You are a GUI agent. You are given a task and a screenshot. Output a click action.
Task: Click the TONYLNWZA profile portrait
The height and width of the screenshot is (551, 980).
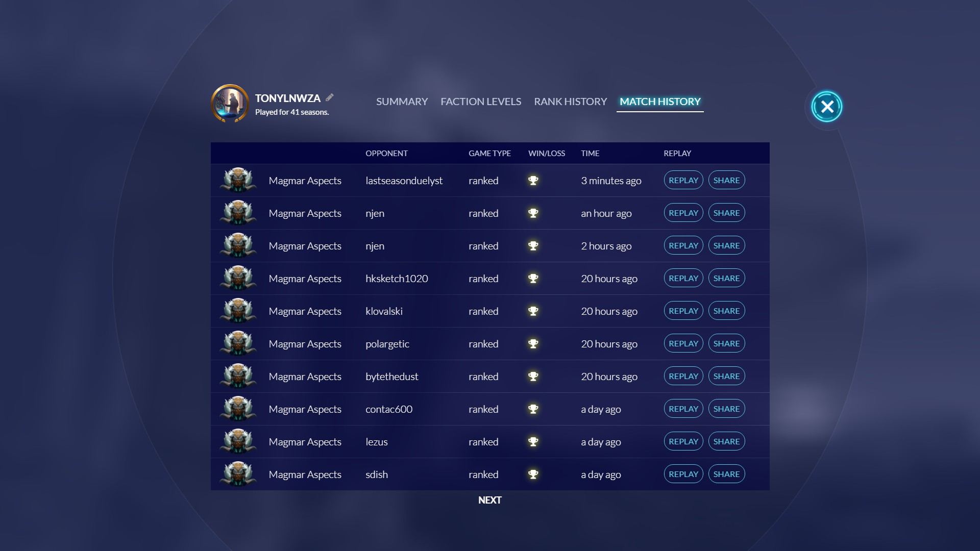230,104
